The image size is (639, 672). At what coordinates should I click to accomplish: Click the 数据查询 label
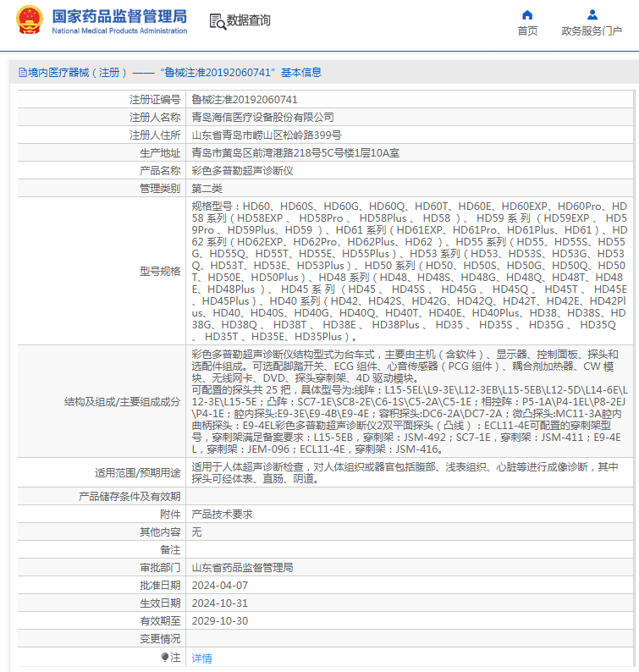click(249, 20)
